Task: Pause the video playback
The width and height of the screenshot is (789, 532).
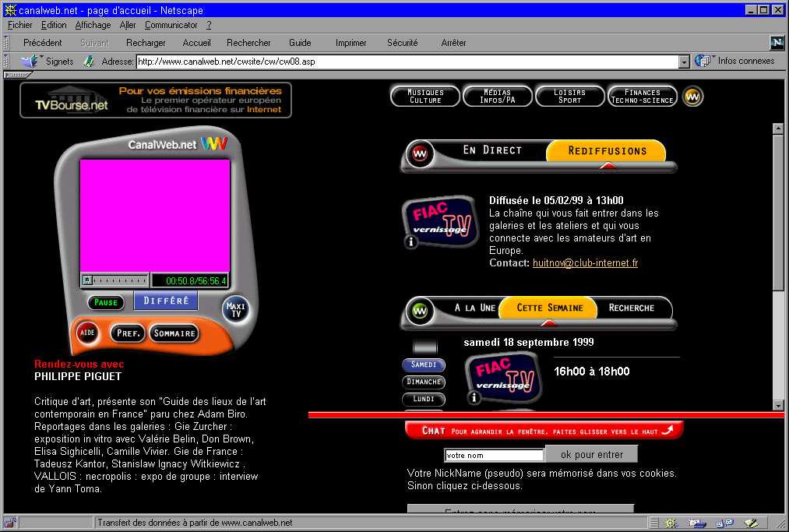Action: click(x=106, y=302)
